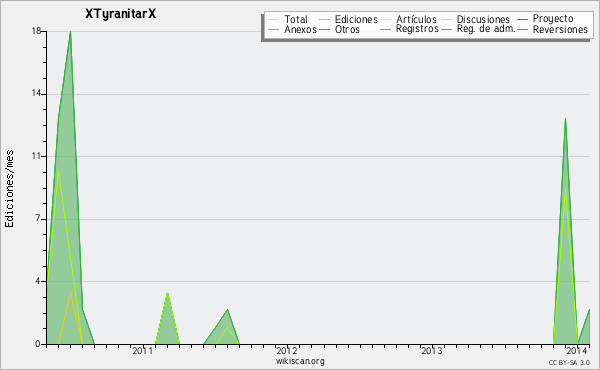Screen dimensions: 600x370
Task: Click the Ediciones/mes axis title
Action: point(9,188)
